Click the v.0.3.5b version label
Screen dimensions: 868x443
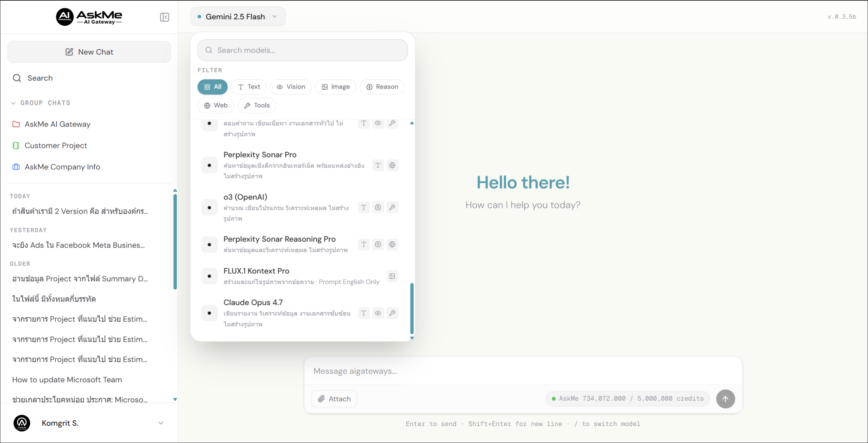[x=842, y=17]
